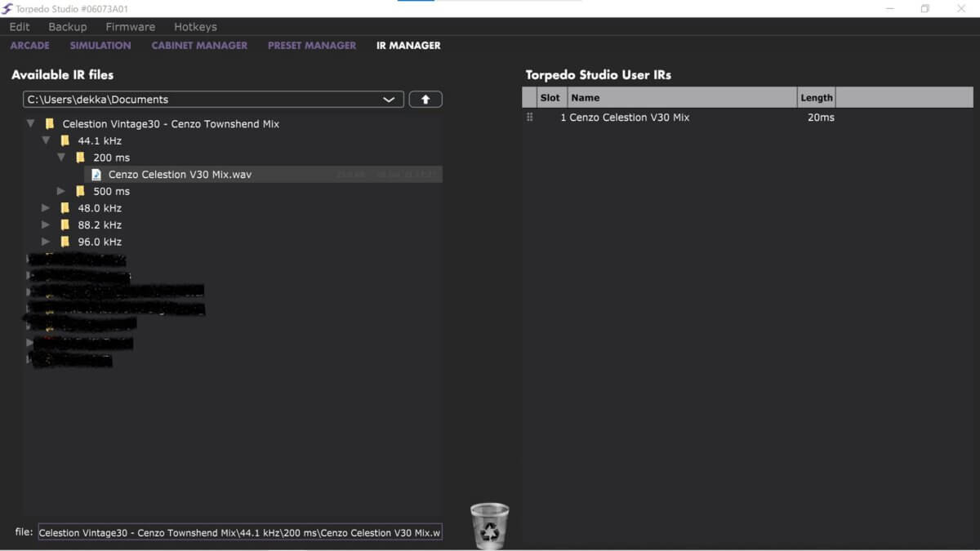Select the 48.0 kHz folder icon
Screen dimensions: 980x551
coord(65,208)
